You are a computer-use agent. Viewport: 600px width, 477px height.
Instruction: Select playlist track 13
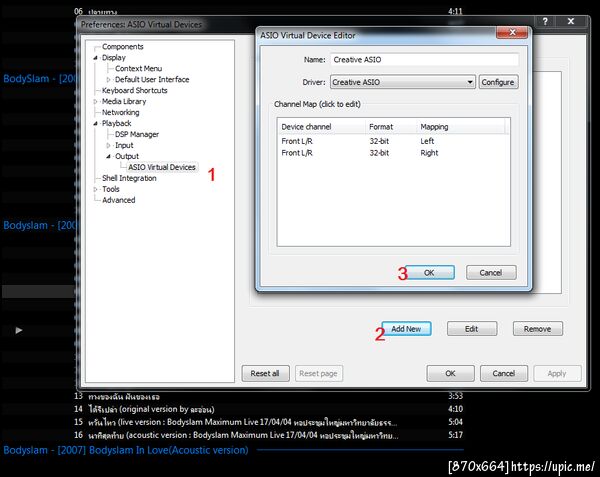point(268,396)
